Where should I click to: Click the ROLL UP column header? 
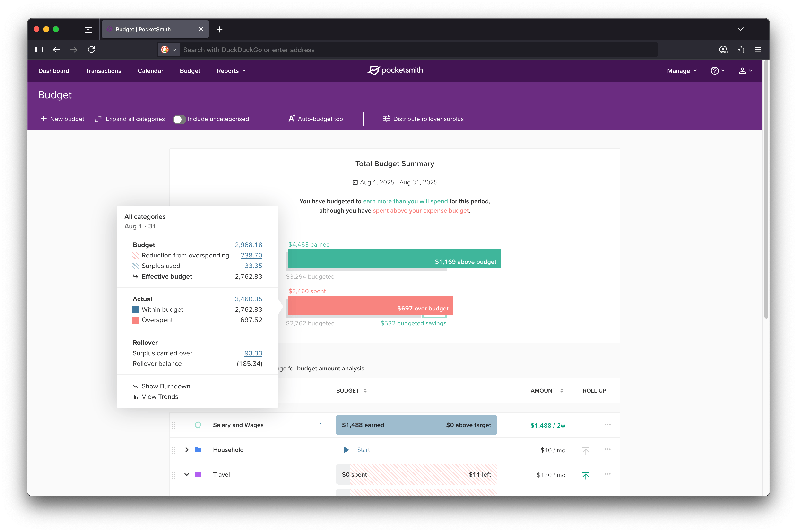(x=594, y=391)
